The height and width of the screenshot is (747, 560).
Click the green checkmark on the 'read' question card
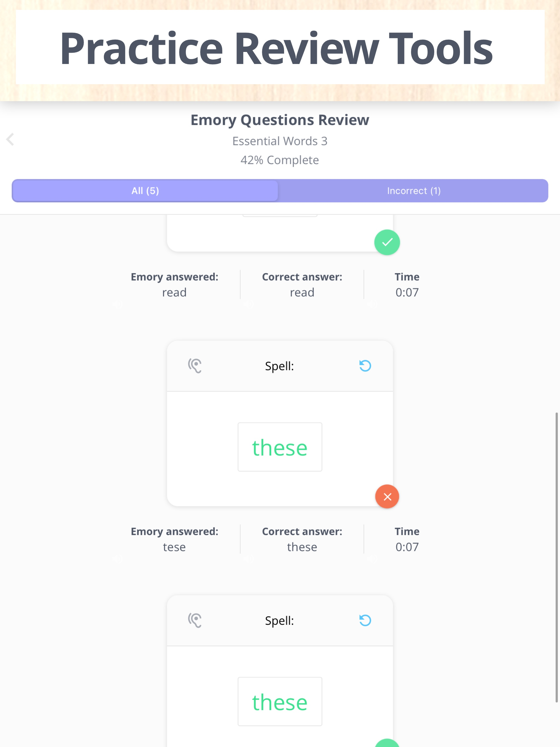pos(387,242)
